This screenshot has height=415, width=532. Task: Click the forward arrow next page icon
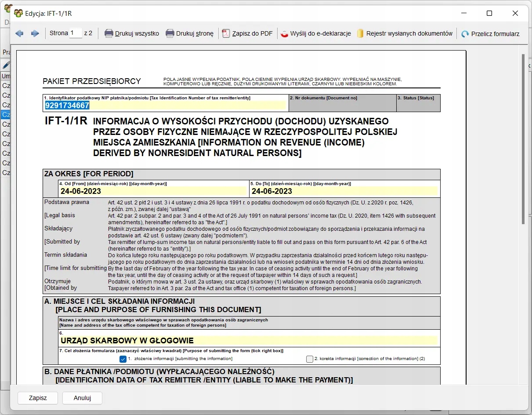coord(35,33)
